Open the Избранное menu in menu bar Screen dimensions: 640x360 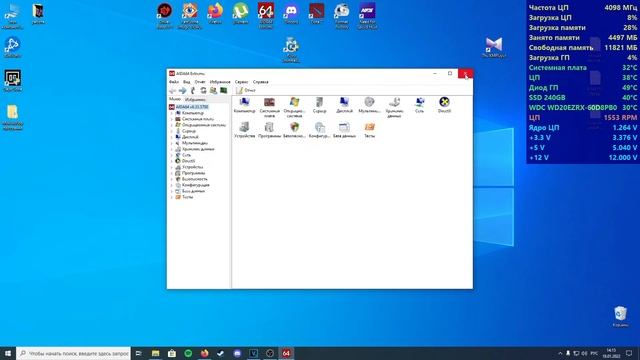tap(220, 82)
